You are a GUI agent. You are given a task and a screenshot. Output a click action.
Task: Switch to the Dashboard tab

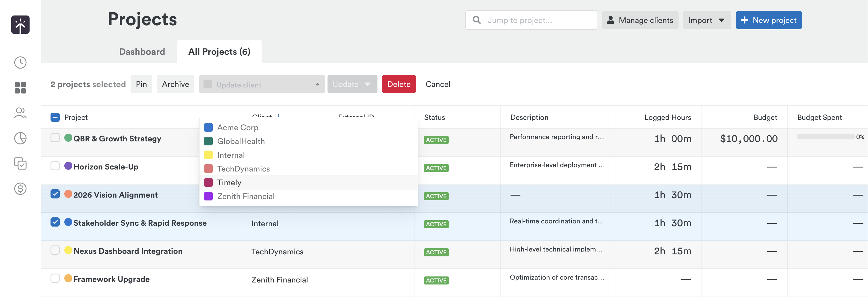[142, 52]
